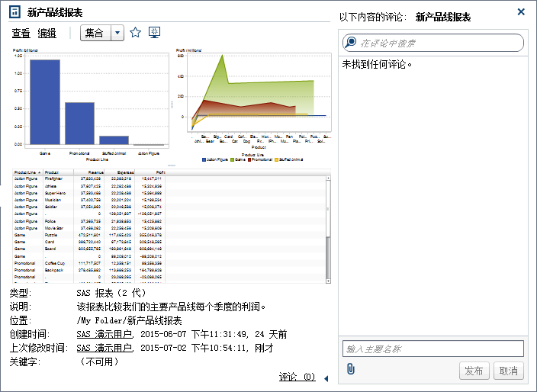Click the paperclip attachment icon
The image size is (537, 392).
[351, 370]
